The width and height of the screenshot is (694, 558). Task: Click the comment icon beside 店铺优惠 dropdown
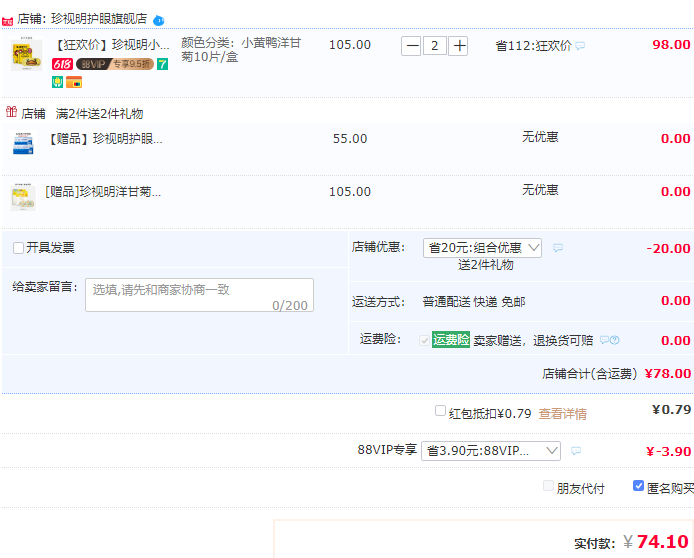tap(558, 248)
